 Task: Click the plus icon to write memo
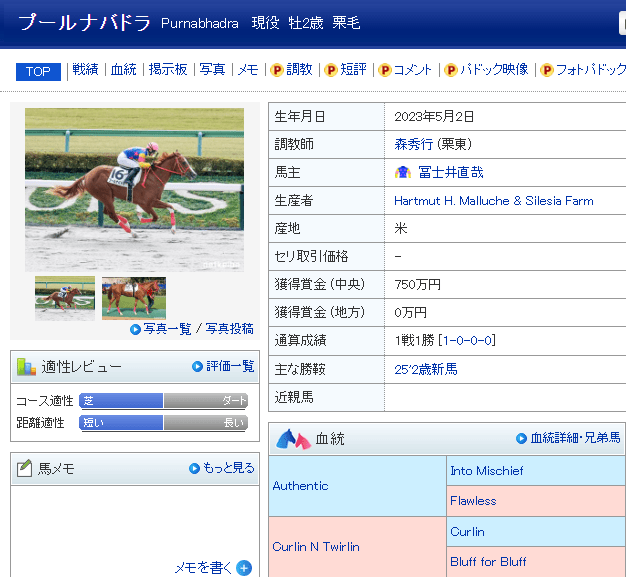pyautogui.click(x=244, y=568)
